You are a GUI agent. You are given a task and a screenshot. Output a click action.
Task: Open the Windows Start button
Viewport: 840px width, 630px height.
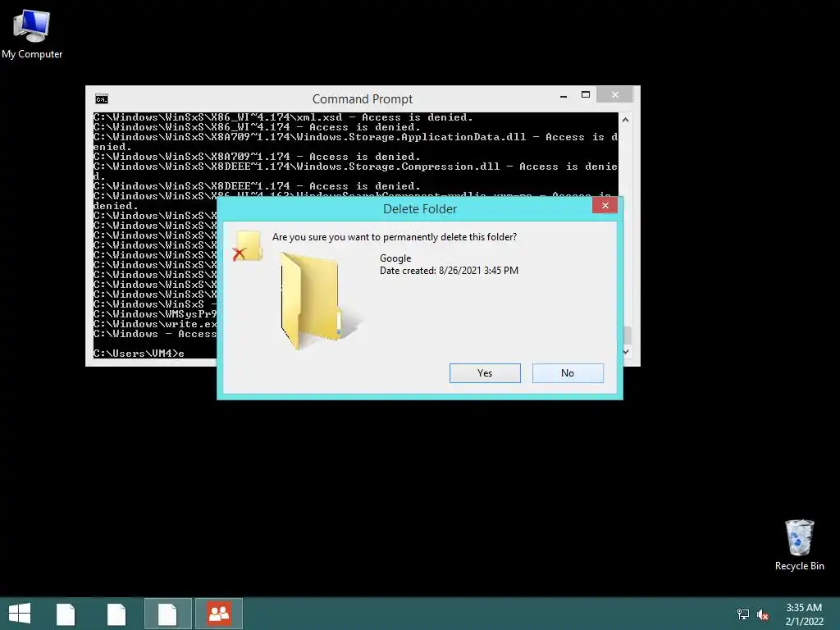[x=20, y=614]
